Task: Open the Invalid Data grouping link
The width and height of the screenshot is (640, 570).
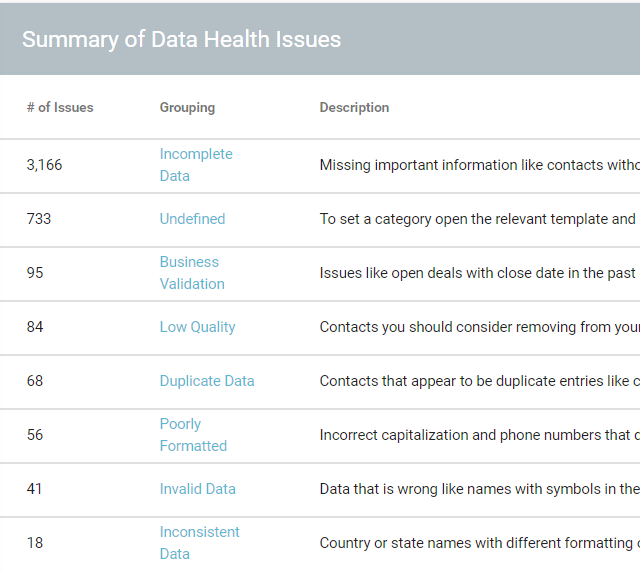Action: point(197,489)
